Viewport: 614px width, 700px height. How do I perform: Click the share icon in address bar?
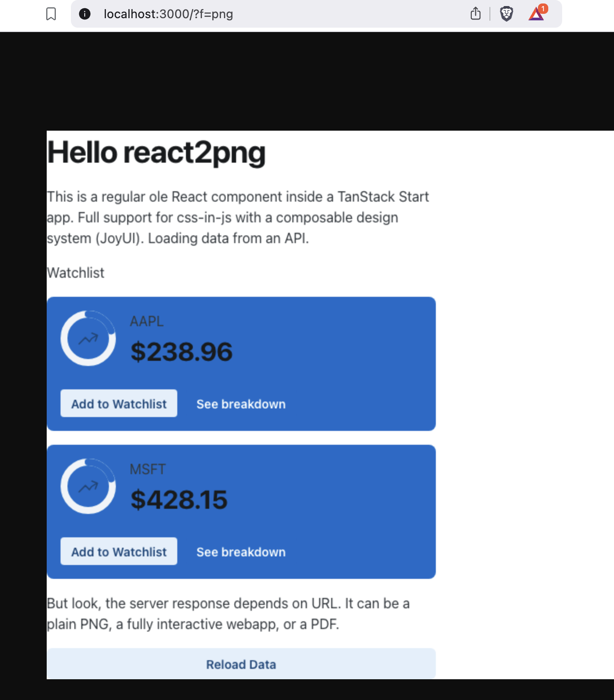(475, 14)
